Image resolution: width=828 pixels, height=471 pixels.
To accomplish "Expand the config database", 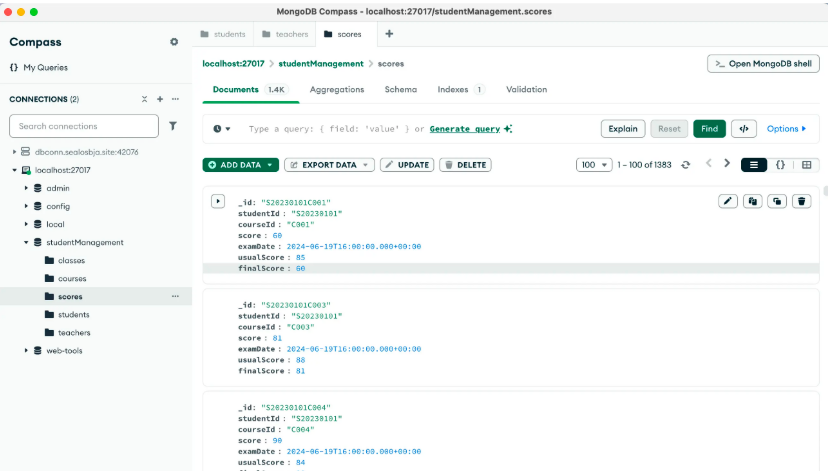I will (26, 206).
